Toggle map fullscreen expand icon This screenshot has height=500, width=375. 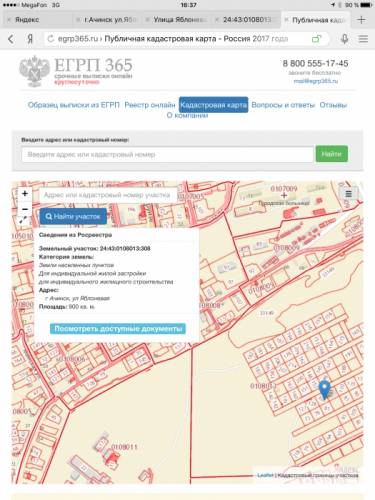click(x=24, y=220)
